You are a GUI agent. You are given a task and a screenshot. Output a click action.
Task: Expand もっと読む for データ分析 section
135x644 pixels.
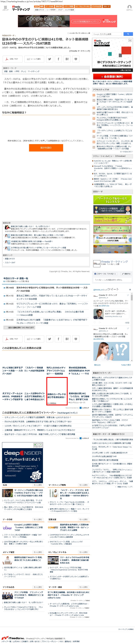point(38,520)
